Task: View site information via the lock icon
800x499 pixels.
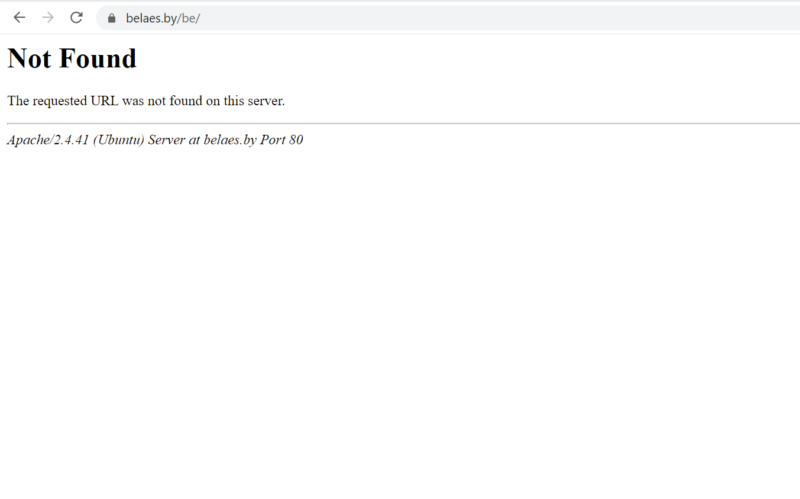Action: (113, 19)
